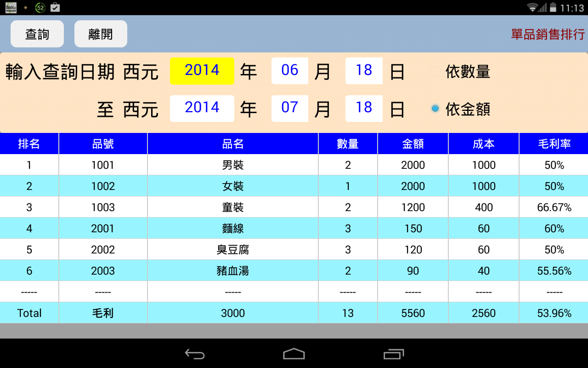Click item number 1003 cell

103,207
